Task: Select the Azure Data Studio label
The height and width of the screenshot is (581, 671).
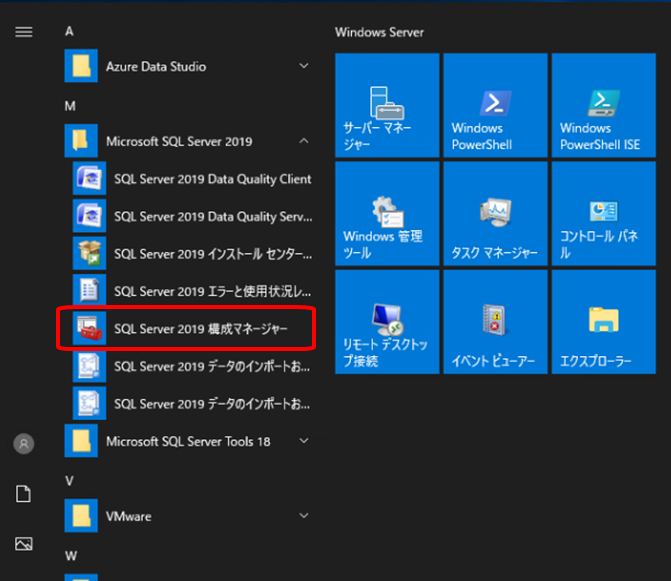Action: coord(156,66)
